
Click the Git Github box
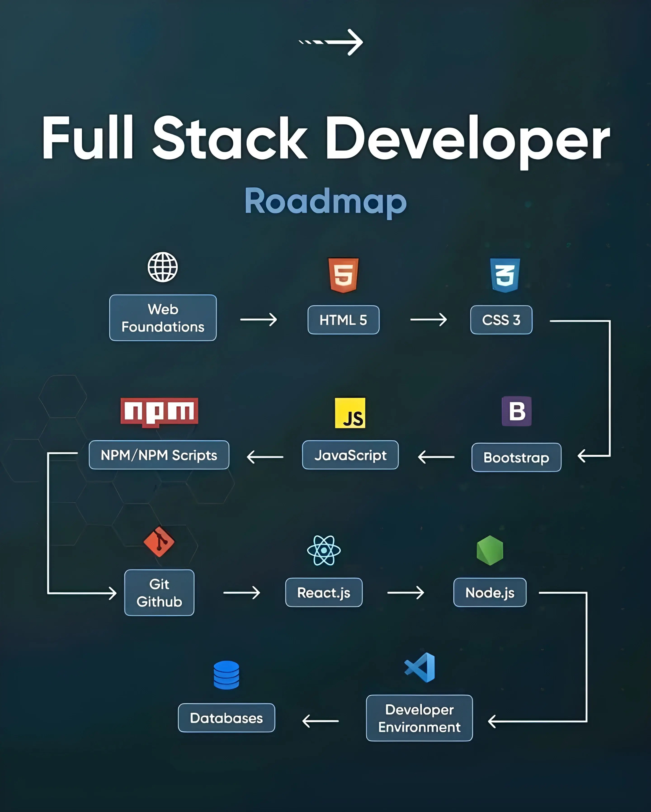coord(159,592)
